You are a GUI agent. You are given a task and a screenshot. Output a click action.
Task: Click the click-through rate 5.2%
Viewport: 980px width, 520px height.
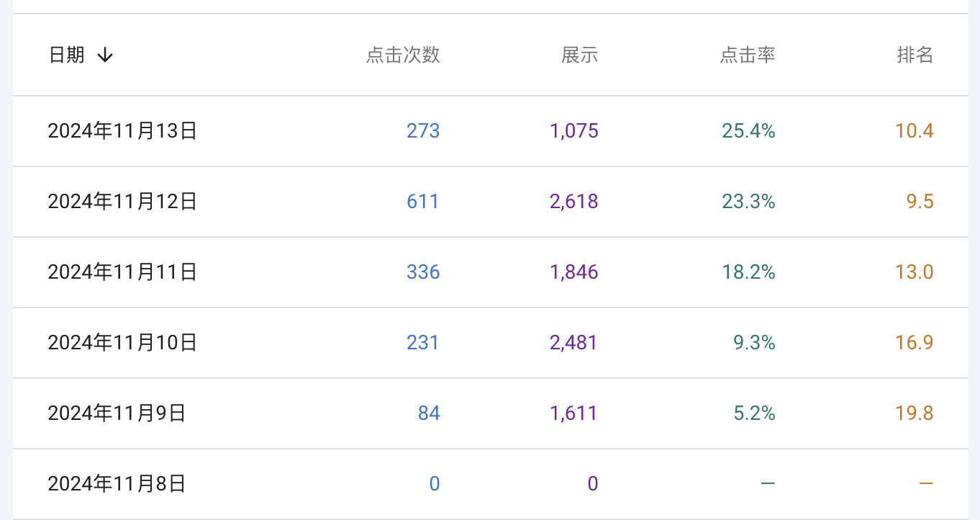pyautogui.click(x=754, y=413)
